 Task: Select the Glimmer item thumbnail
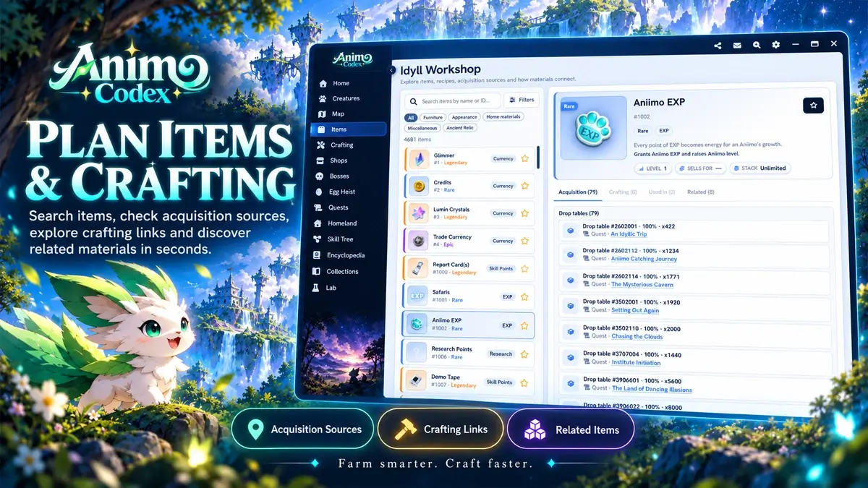click(419, 159)
